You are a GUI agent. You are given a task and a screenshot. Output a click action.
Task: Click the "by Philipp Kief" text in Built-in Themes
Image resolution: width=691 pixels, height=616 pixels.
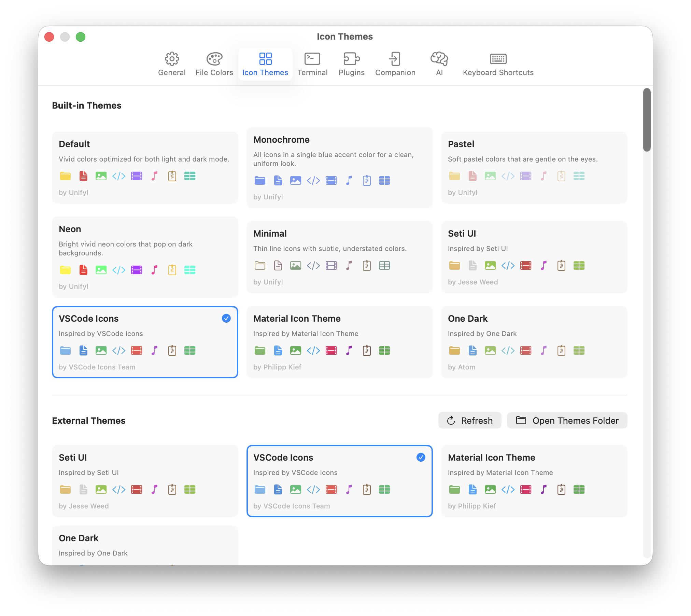pyautogui.click(x=277, y=367)
